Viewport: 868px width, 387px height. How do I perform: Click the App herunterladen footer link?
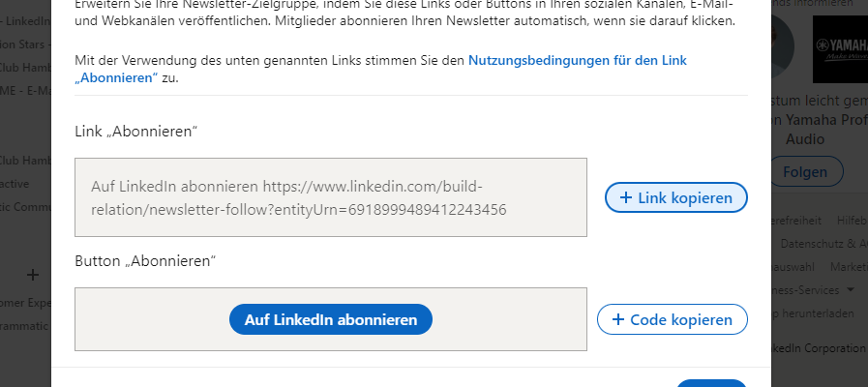tap(815, 313)
